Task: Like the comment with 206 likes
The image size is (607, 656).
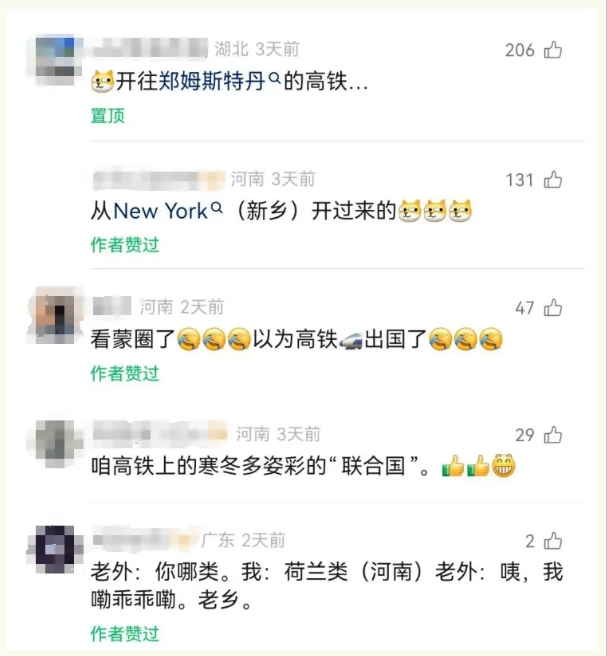Action: point(553,50)
